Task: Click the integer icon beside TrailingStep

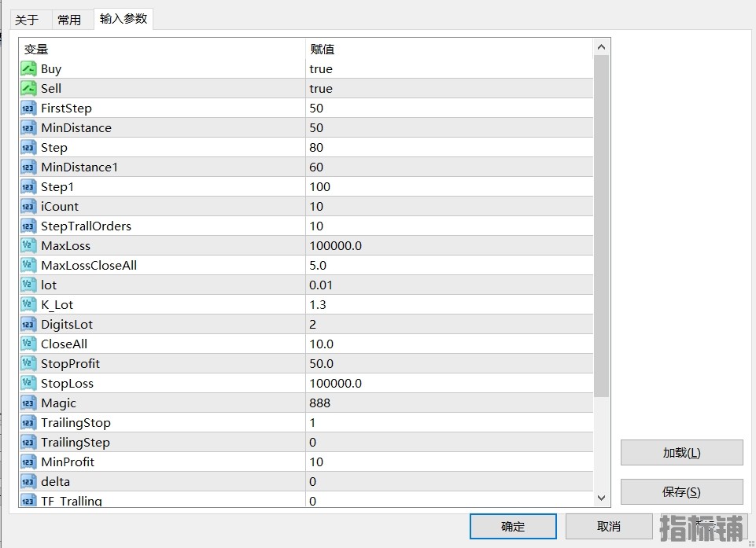Action: pos(28,443)
